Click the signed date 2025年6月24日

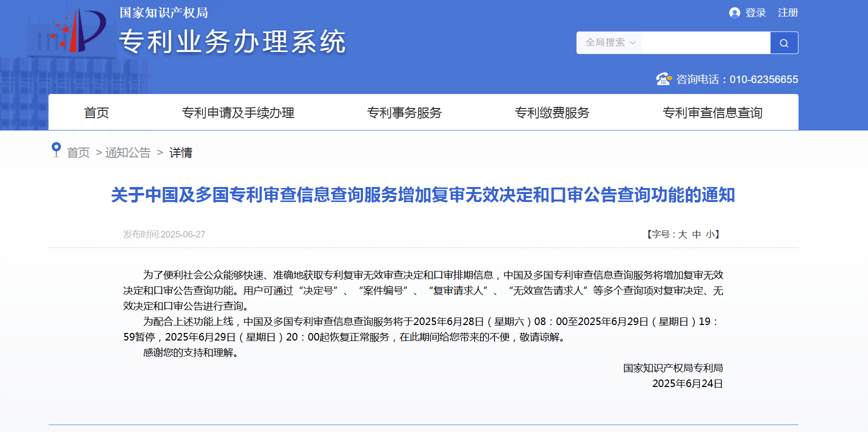[687, 383]
